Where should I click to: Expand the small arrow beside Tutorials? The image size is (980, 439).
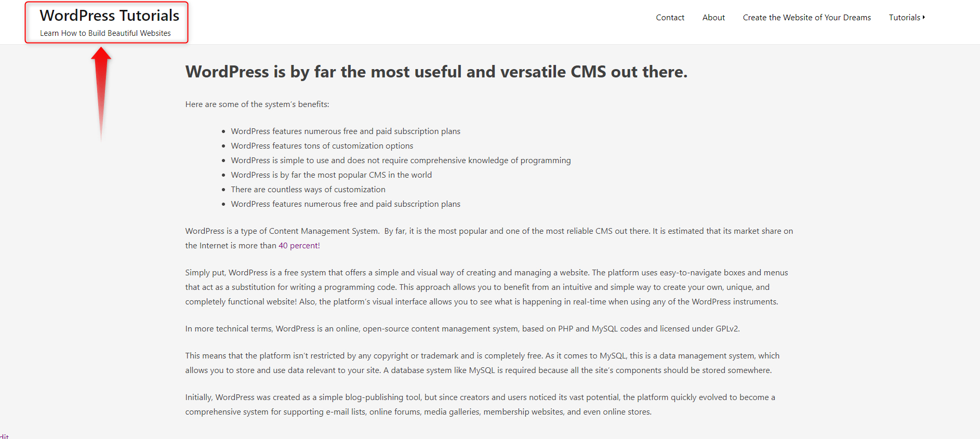tap(924, 17)
